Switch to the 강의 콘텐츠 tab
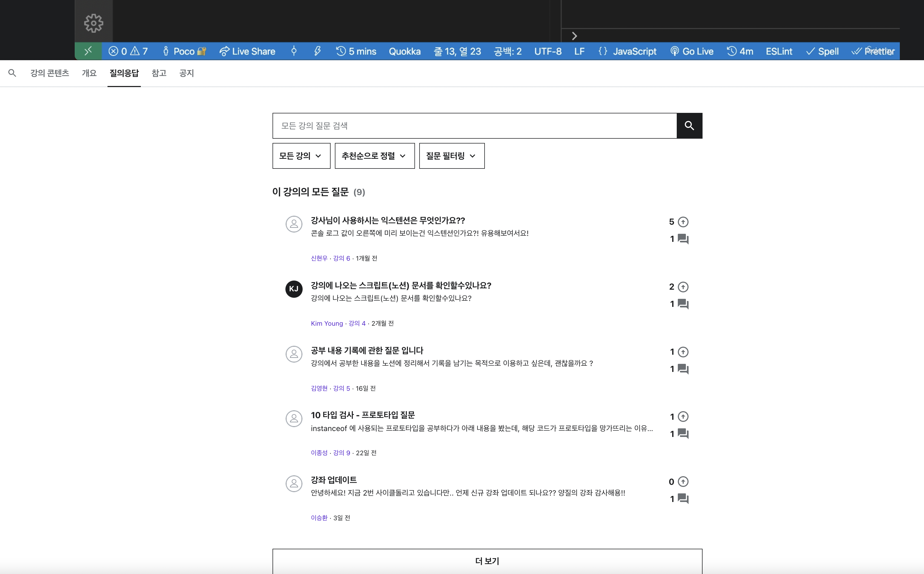The height and width of the screenshot is (574, 924). click(50, 73)
